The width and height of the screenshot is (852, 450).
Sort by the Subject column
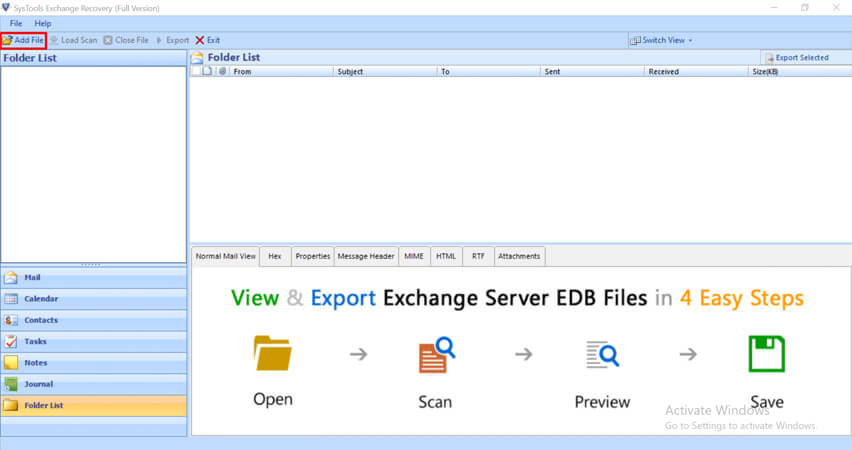(385, 71)
